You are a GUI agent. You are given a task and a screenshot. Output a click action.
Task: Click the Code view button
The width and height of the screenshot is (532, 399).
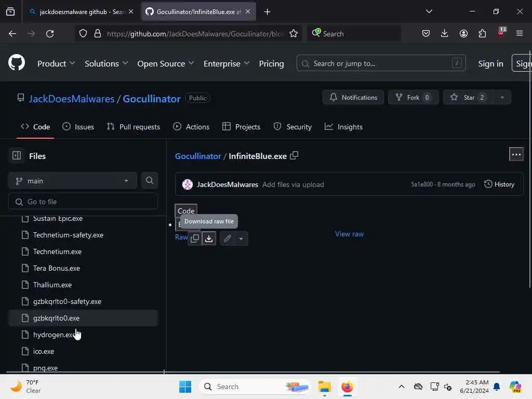pyautogui.click(x=186, y=211)
